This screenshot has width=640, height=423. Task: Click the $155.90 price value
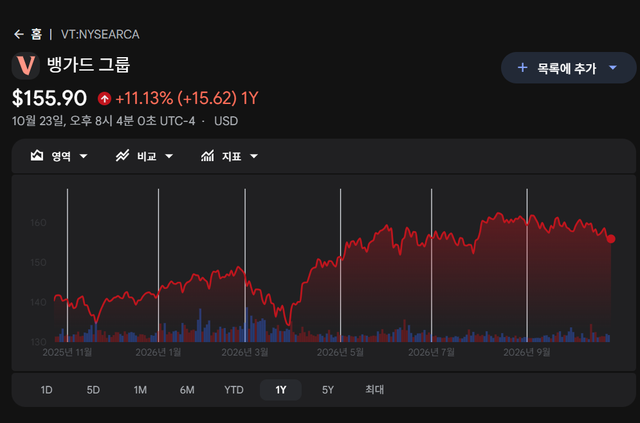[x=49, y=98]
